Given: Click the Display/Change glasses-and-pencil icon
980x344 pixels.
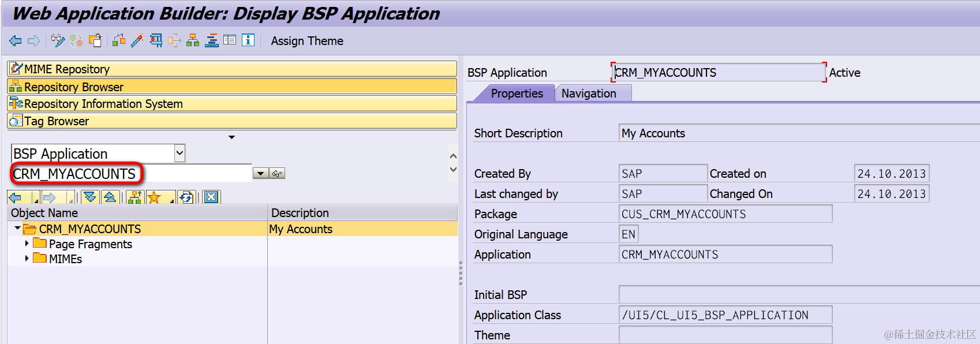Looking at the screenshot, I should pyautogui.click(x=58, y=40).
